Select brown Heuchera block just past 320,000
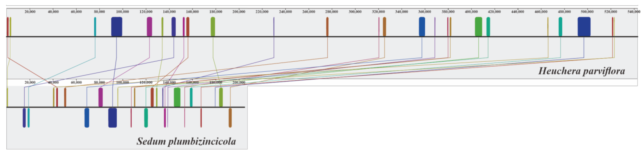644x155 pixels. point(384,27)
